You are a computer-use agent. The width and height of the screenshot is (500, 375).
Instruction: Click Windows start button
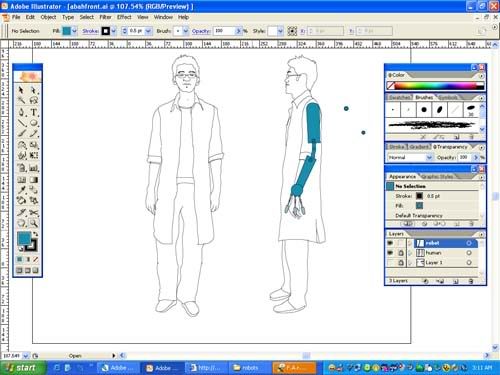[x=22, y=368]
